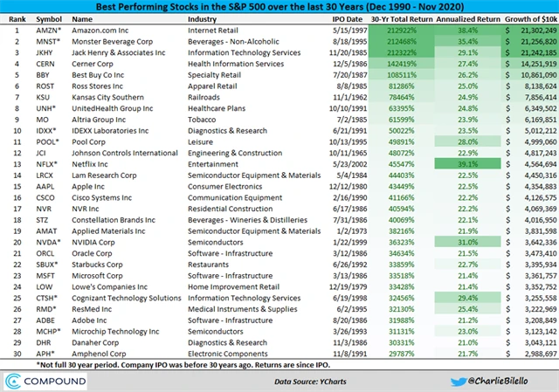The height and width of the screenshot is (392, 559).
Task: Open the @CharlieBilello handle
Action: click(498, 381)
